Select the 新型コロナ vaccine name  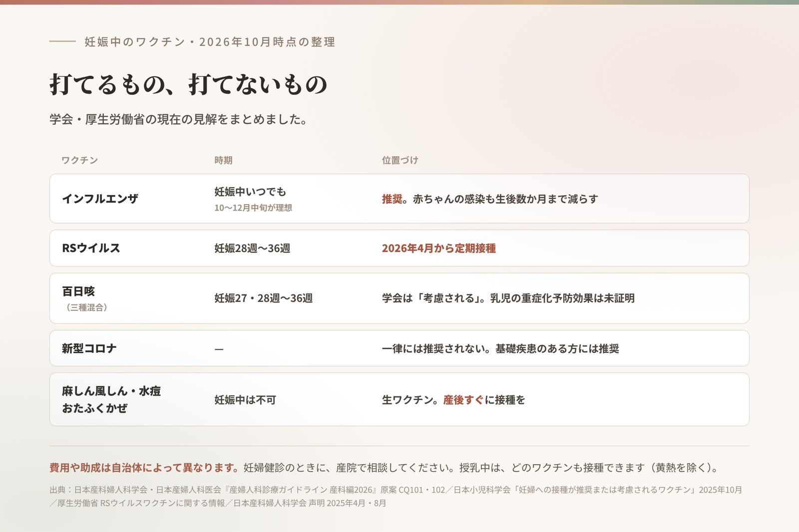coord(89,348)
